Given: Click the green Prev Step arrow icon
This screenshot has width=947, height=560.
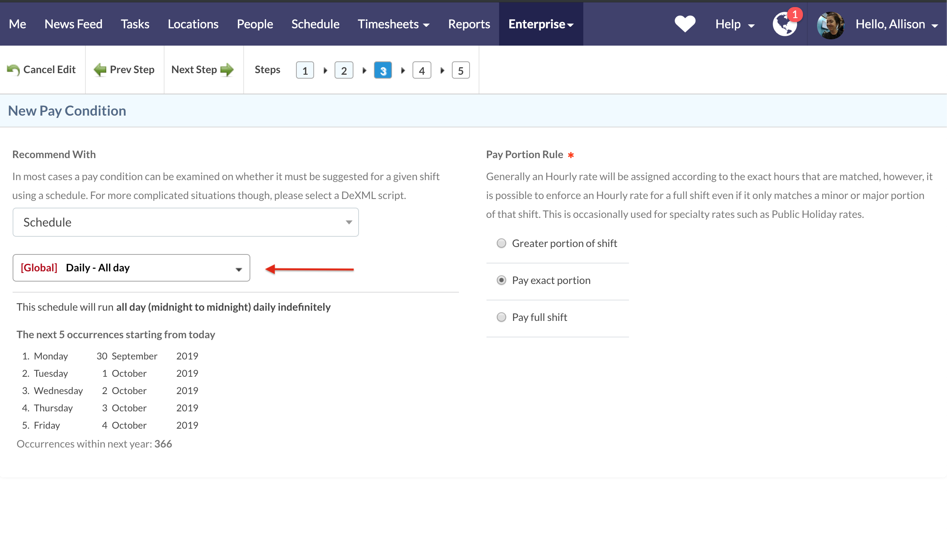Looking at the screenshot, I should [100, 70].
